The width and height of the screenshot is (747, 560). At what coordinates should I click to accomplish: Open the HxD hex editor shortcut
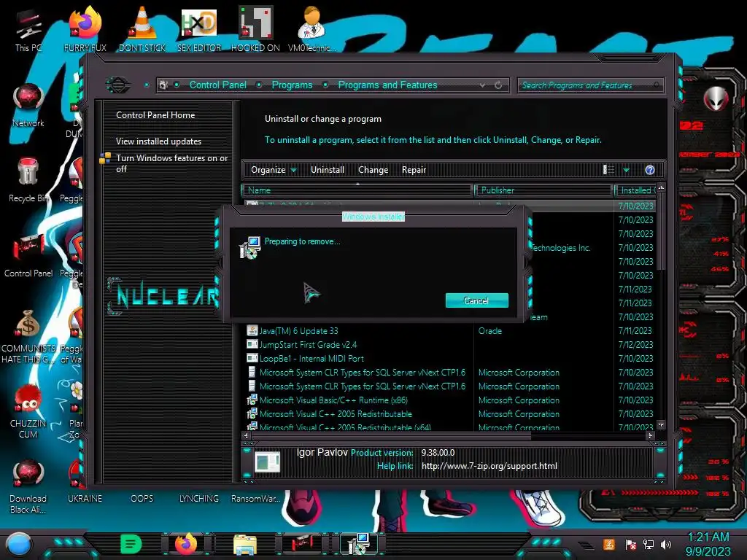(x=199, y=30)
